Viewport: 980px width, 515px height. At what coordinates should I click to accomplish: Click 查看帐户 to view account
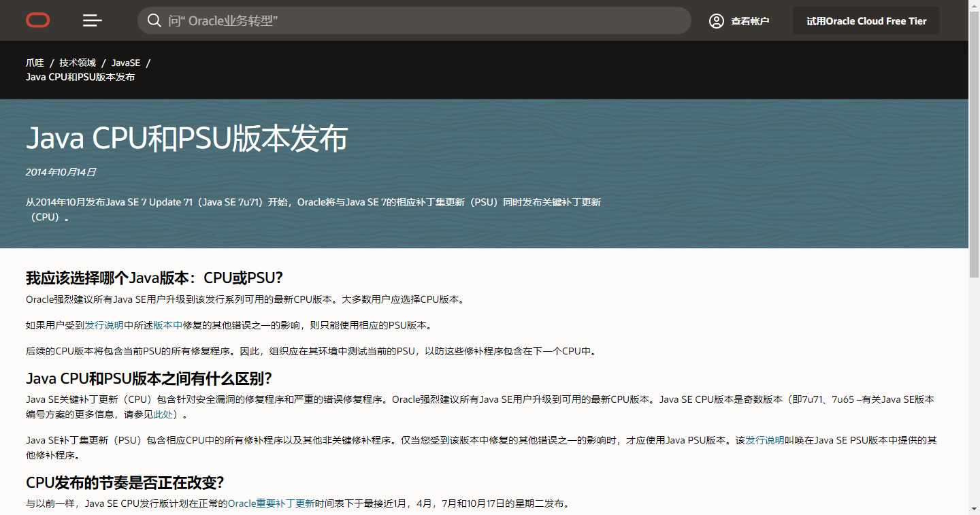click(x=749, y=21)
